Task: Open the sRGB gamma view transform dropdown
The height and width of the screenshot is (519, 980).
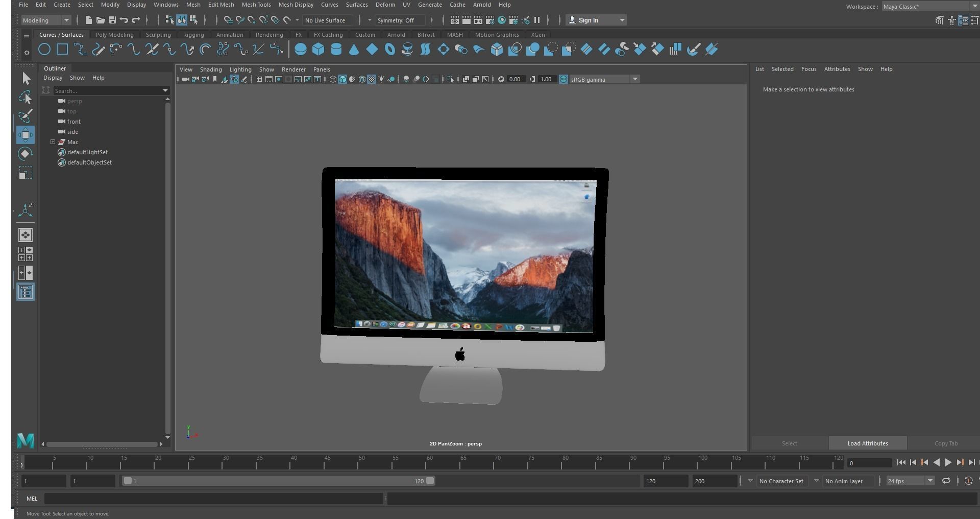Action: pyautogui.click(x=604, y=79)
